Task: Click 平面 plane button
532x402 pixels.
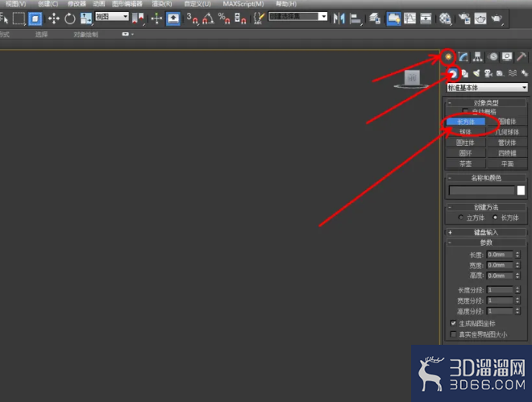Action: tap(507, 164)
